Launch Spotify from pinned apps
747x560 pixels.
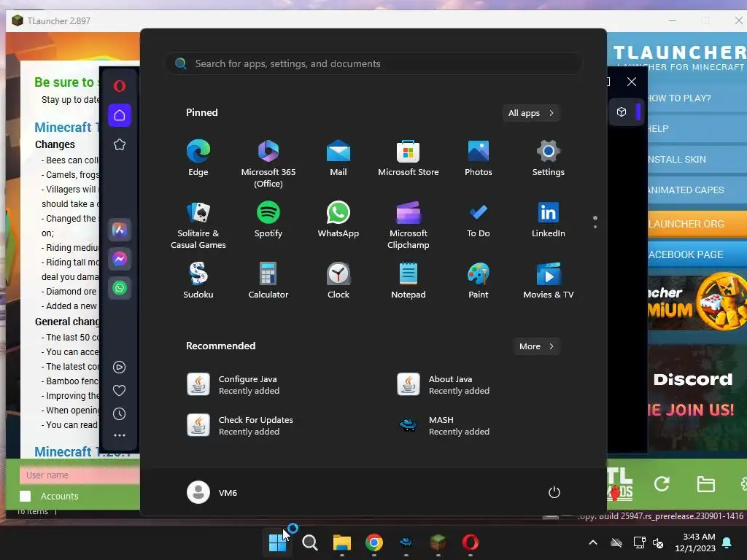(x=268, y=219)
